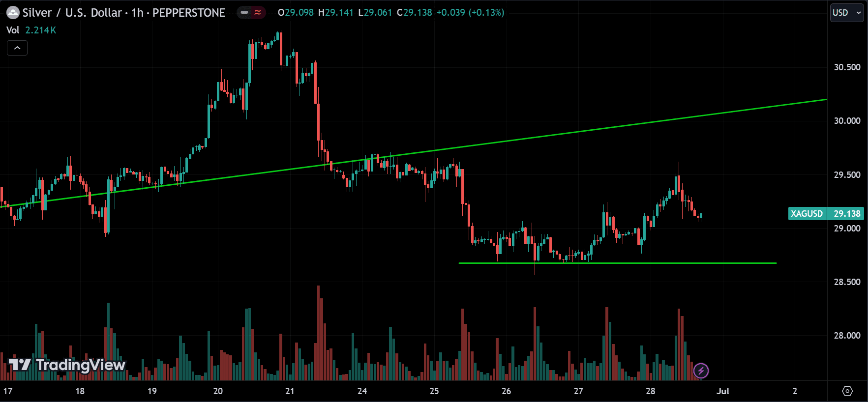Click the 28.500 price axis label
This screenshot has width=868, height=402.
847,282
